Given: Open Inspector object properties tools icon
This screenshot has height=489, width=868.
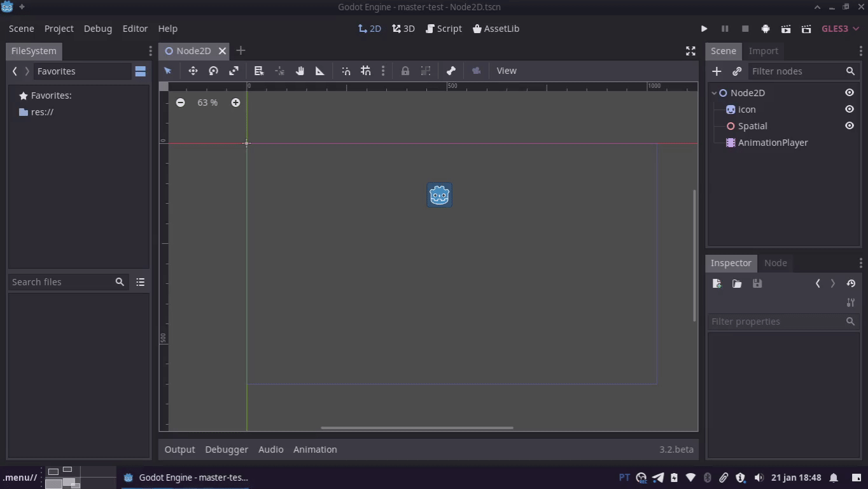Looking at the screenshot, I should (x=851, y=302).
